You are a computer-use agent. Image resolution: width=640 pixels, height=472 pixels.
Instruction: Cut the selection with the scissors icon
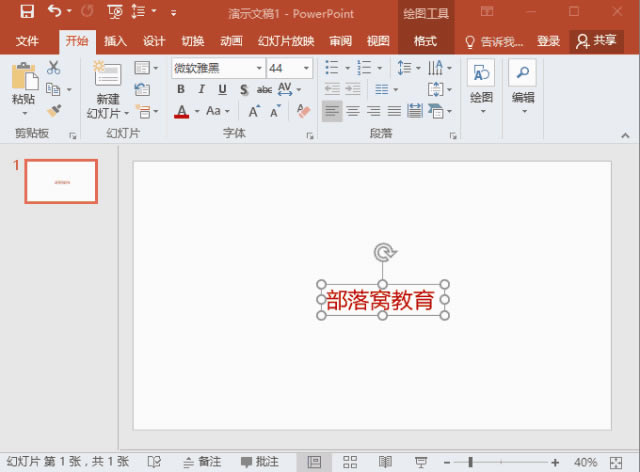click(53, 67)
